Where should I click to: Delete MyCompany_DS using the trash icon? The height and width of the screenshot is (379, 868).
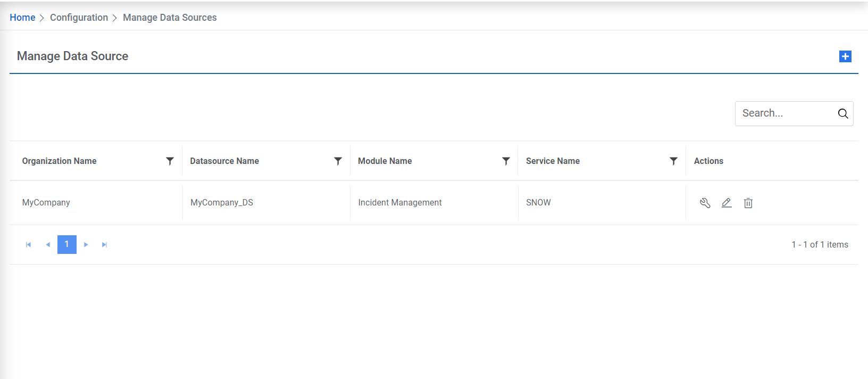[748, 203]
